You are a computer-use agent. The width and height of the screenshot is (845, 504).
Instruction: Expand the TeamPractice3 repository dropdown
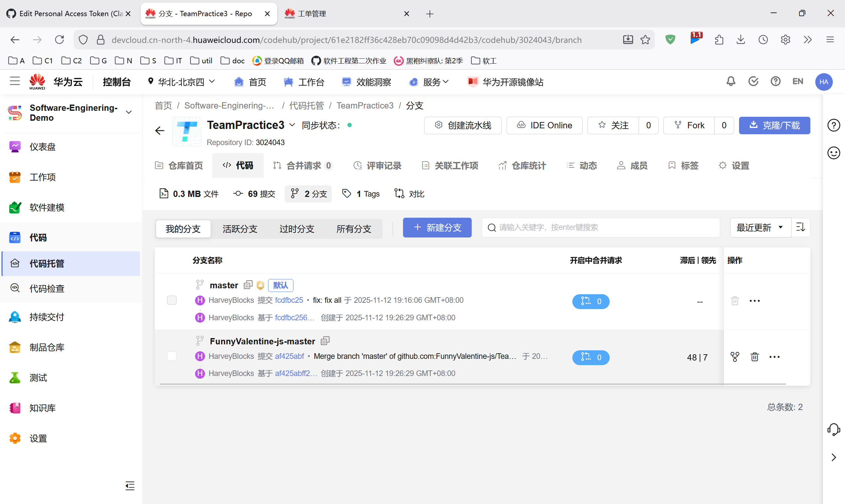tap(292, 125)
